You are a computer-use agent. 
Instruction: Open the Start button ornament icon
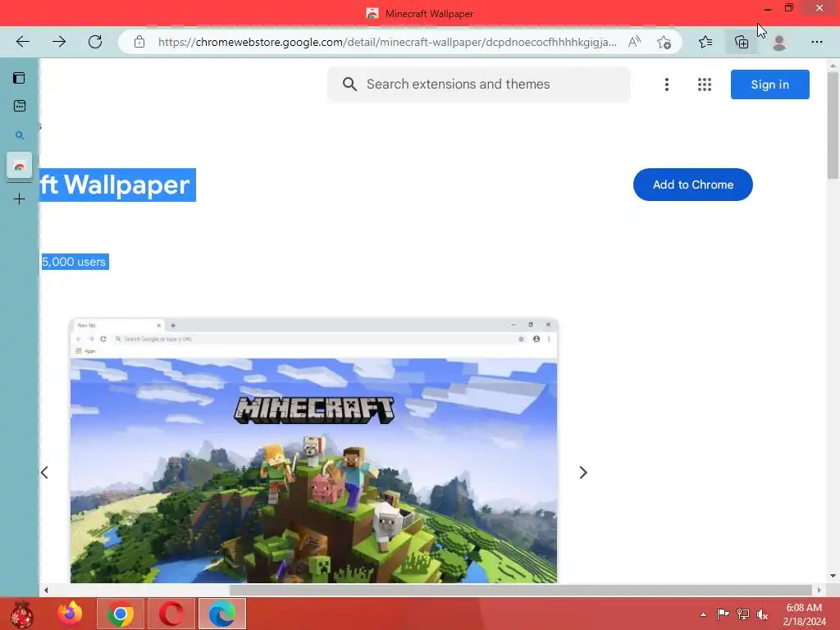click(22, 614)
